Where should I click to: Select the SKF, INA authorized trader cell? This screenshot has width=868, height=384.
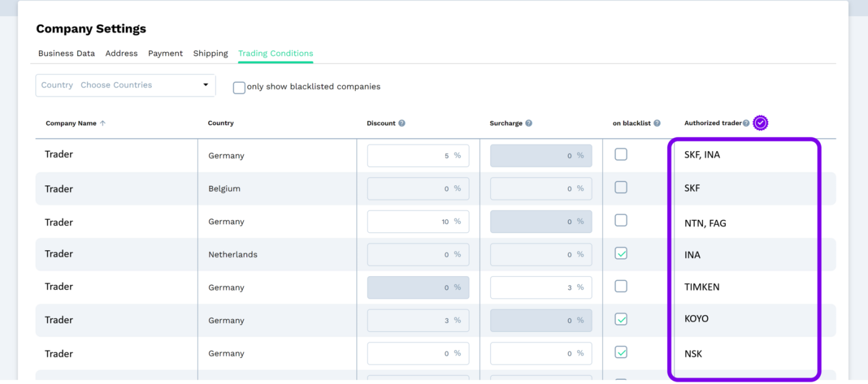702,155
